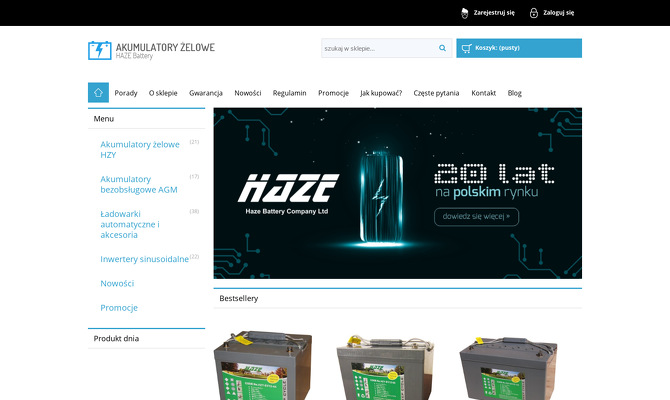This screenshot has height=400, width=670.
Task: Open the Regulamin menu item
Action: [289, 93]
